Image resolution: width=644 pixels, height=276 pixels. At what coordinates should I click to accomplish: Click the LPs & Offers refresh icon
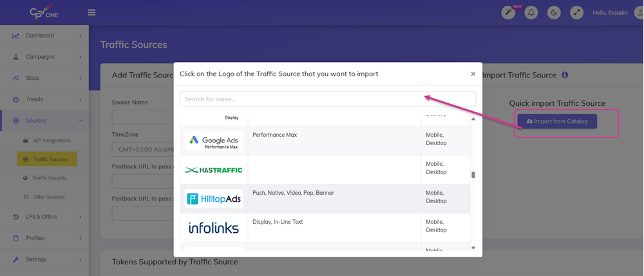point(15,217)
